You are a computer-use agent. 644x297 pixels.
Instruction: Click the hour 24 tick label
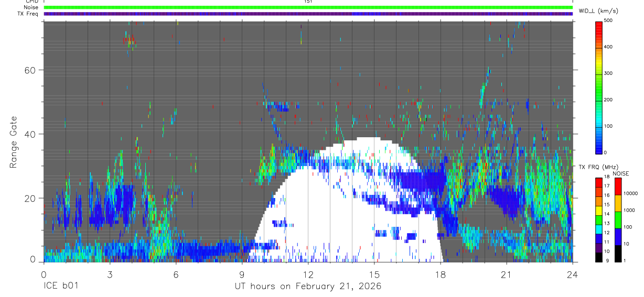click(572, 275)
